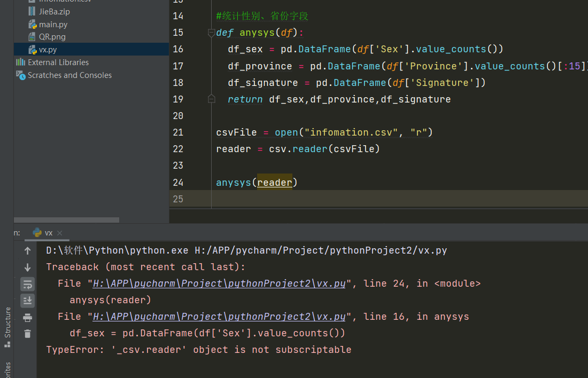Open Scratches and Consoles

(69, 75)
